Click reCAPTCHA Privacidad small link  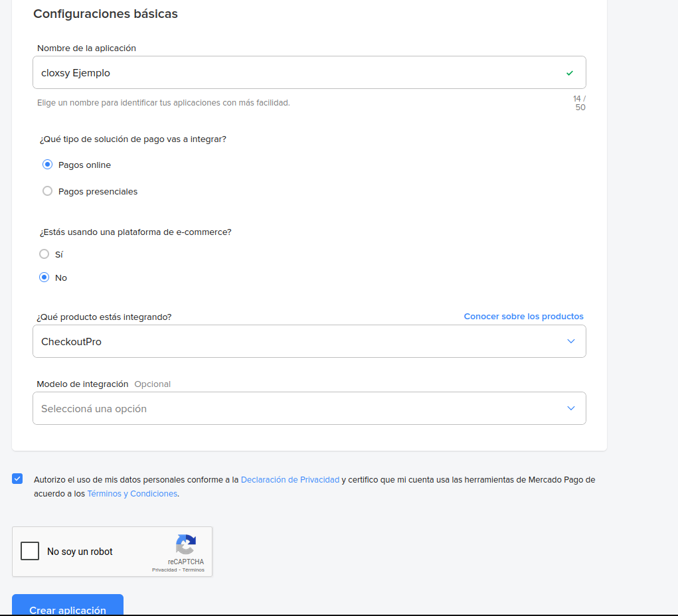coord(164,570)
